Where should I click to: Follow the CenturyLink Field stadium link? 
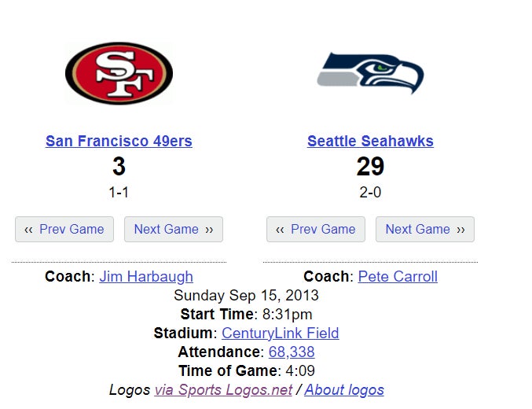(280, 333)
